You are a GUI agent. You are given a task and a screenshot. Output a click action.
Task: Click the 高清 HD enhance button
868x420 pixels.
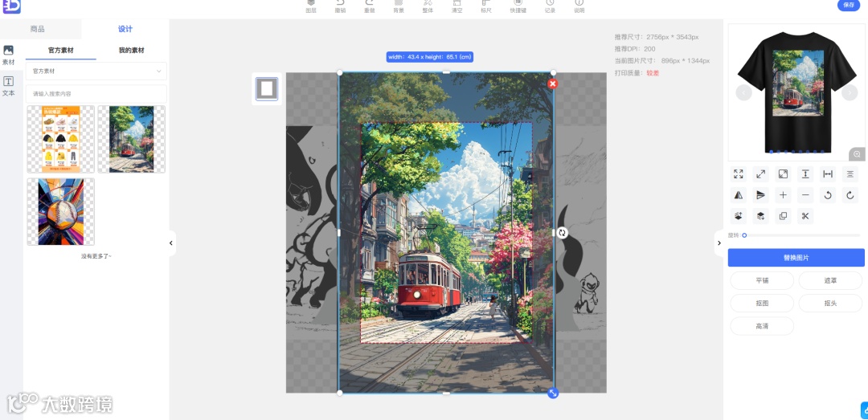coord(762,326)
